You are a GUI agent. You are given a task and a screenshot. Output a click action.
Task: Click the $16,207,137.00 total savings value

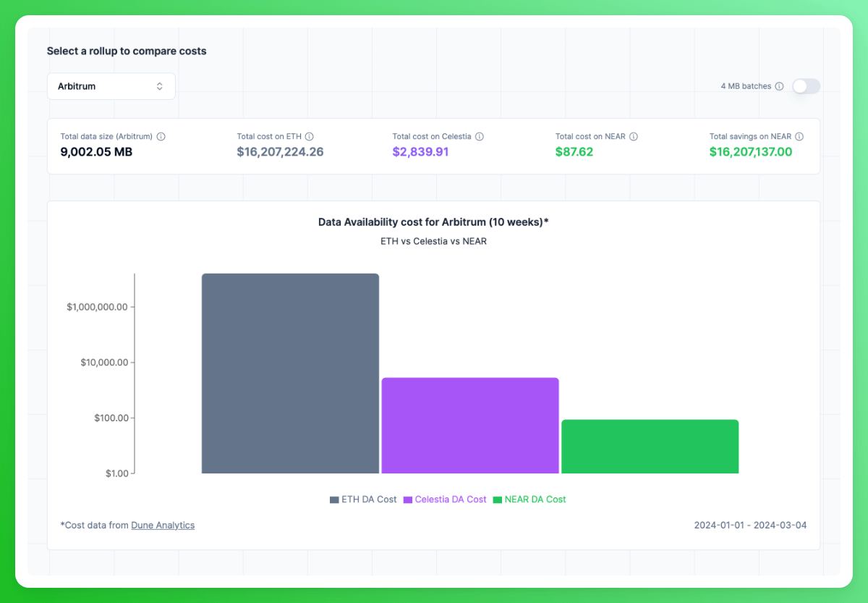pos(750,152)
